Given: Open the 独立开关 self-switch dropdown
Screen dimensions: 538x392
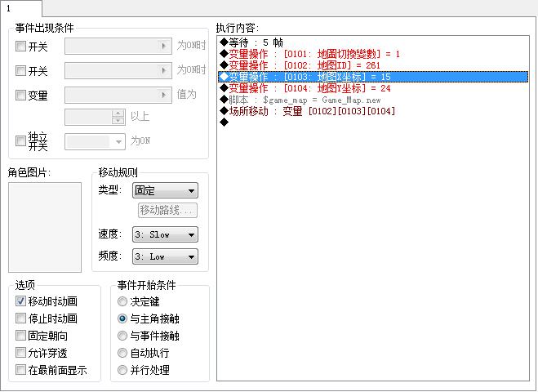Looking at the screenshot, I should 95,141.
